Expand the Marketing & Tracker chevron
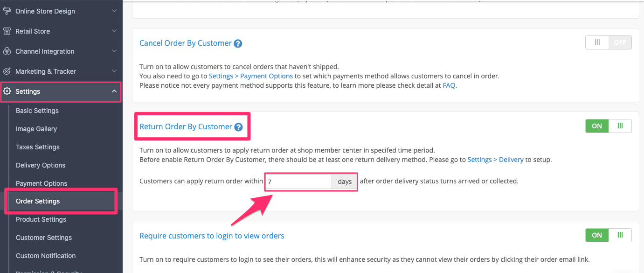 pyautogui.click(x=114, y=71)
